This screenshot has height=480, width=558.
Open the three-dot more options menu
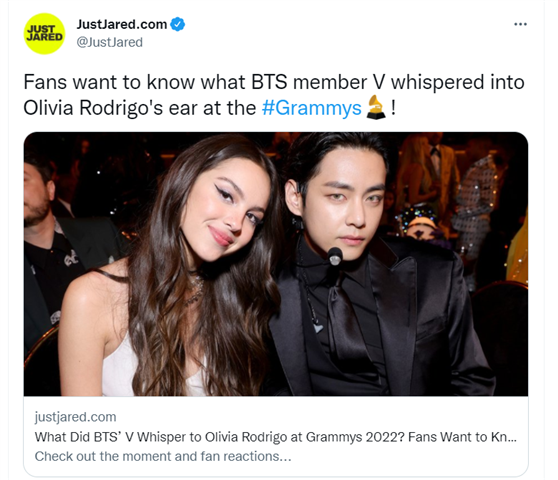pos(520,24)
